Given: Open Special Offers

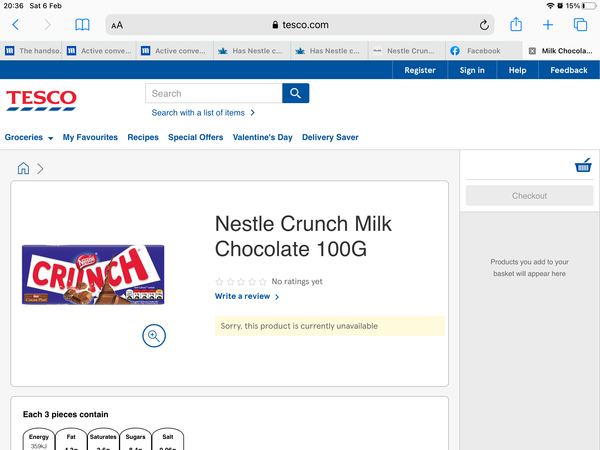Looking at the screenshot, I should coord(196,137).
